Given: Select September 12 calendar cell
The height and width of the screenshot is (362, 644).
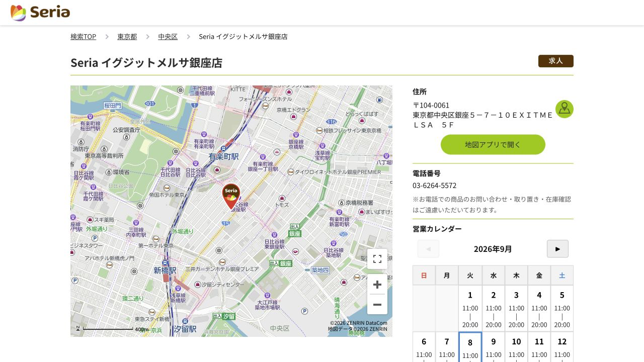Looking at the screenshot, I should click(x=562, y=347).
